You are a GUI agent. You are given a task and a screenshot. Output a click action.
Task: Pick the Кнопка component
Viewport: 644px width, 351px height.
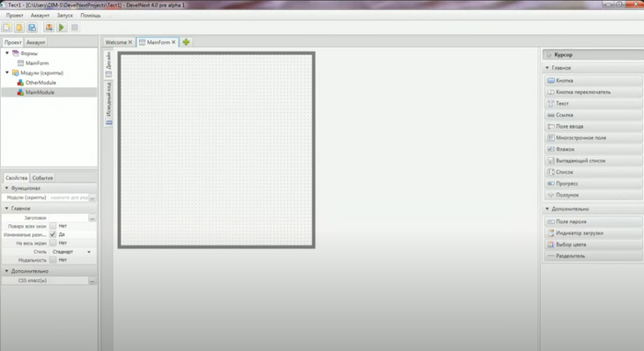593,80
